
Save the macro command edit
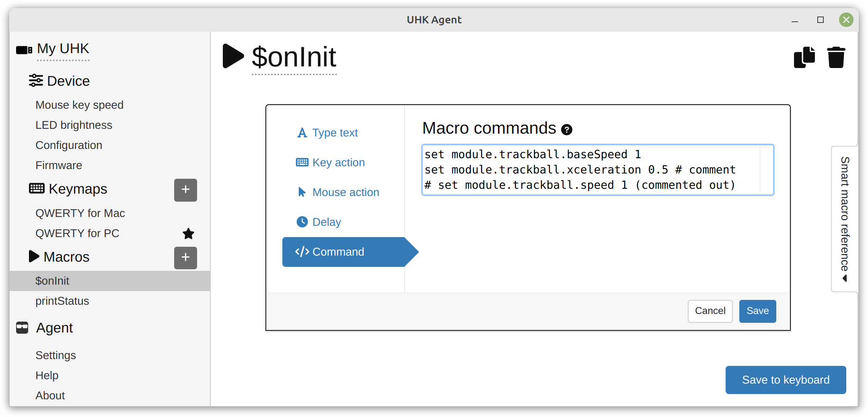(757, 311)
